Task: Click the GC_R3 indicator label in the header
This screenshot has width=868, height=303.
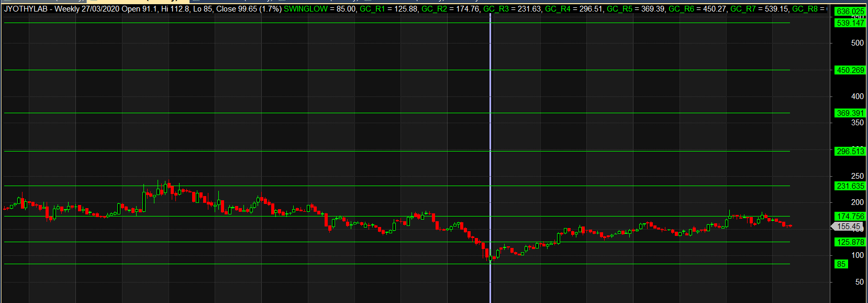Action: point(496,9)
